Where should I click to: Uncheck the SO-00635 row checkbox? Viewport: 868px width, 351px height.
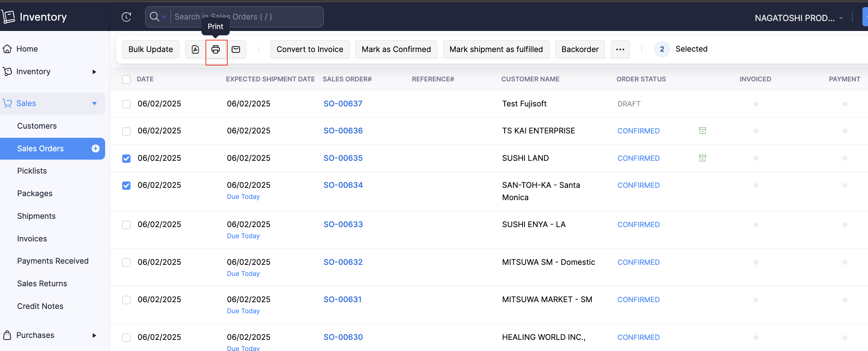click(x=126, y=158)
